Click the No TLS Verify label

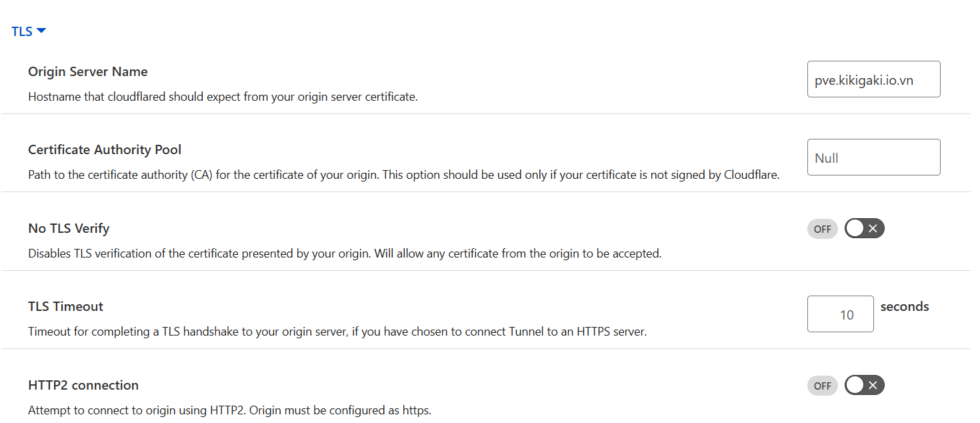coord(69,228)
